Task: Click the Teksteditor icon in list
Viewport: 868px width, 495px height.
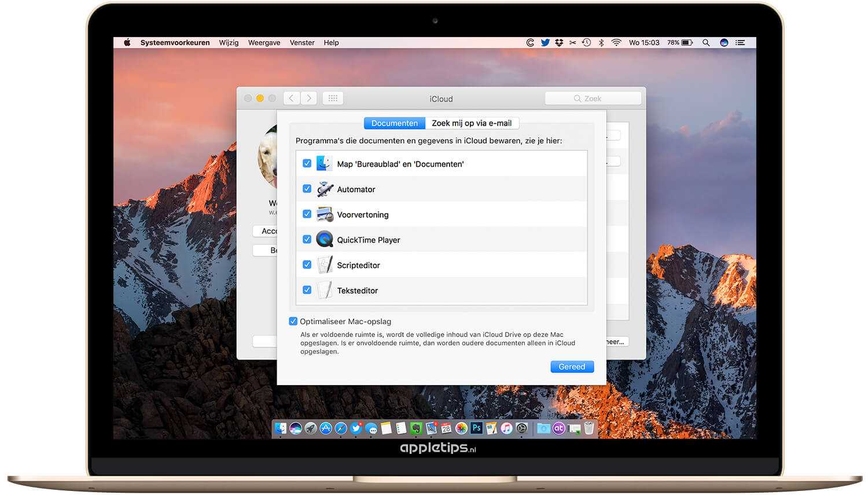Action: click(x=325, y=291)
